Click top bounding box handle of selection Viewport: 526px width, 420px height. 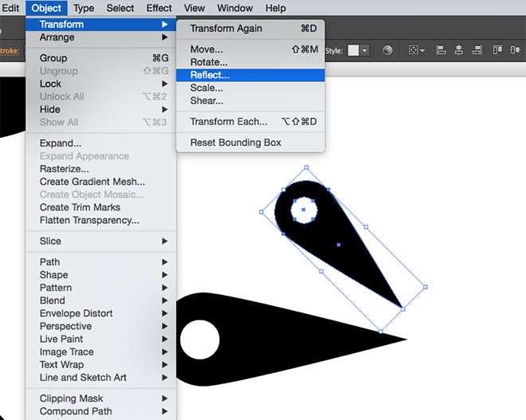coord(306,167)
